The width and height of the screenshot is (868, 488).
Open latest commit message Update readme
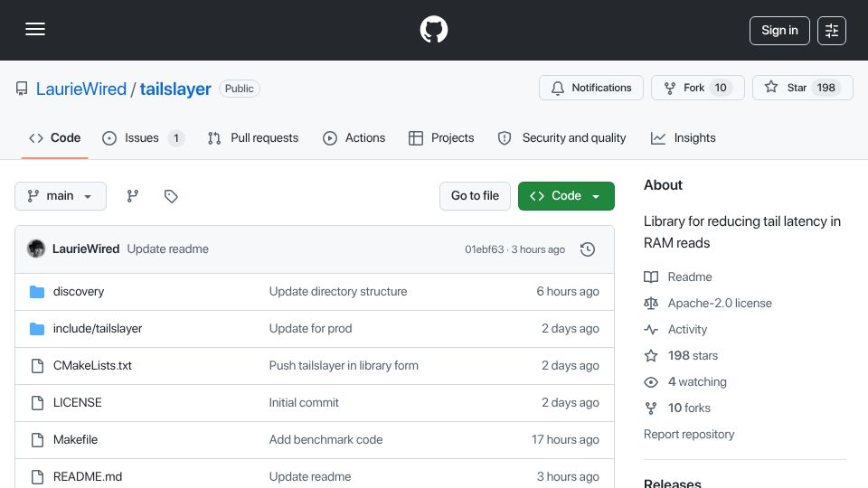tap(168, 249)
